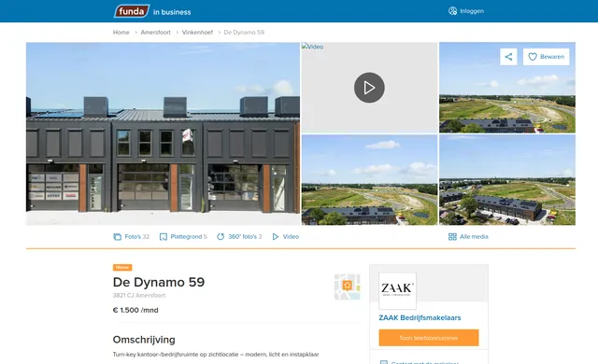Image resolution: width=598 pixels, height=364 pixels.
Task: Open the main building front photo
Action: 163,133
